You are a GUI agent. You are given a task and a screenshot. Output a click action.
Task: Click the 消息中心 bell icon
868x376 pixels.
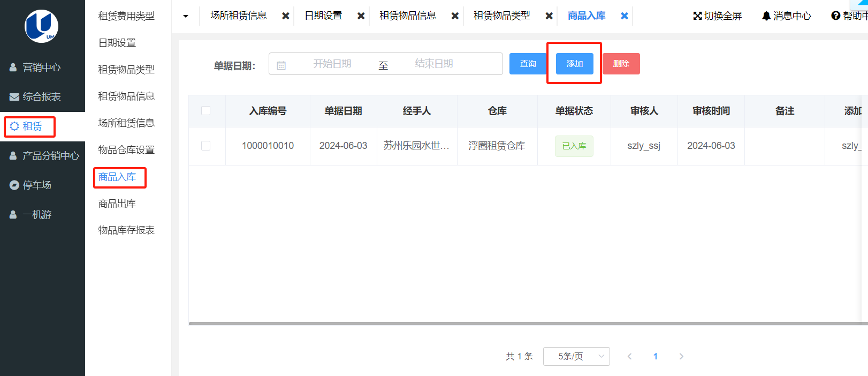tap(766, 16)
